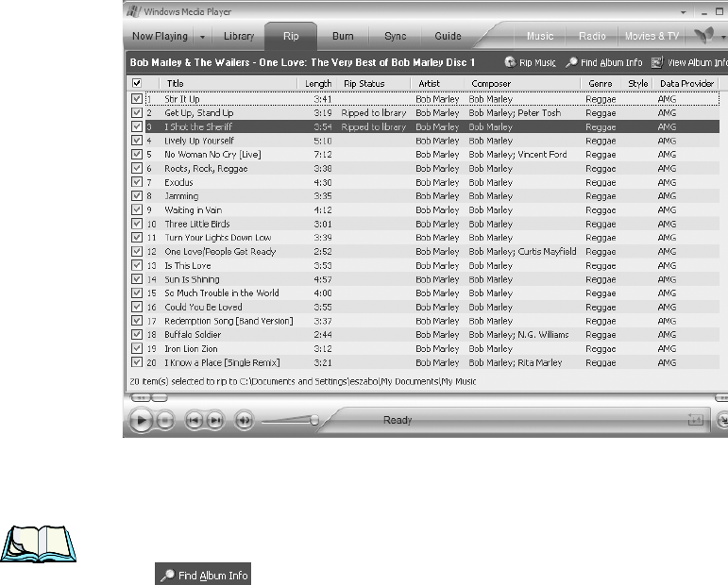Select the track Sun Is Shining

click(x=193, y=279)
